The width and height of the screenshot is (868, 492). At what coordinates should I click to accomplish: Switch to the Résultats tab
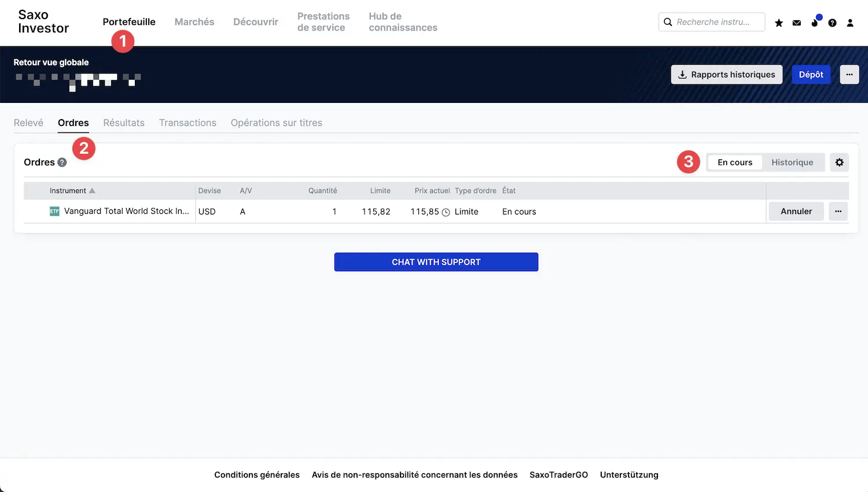pyautogui.click(x=124, y=123)
